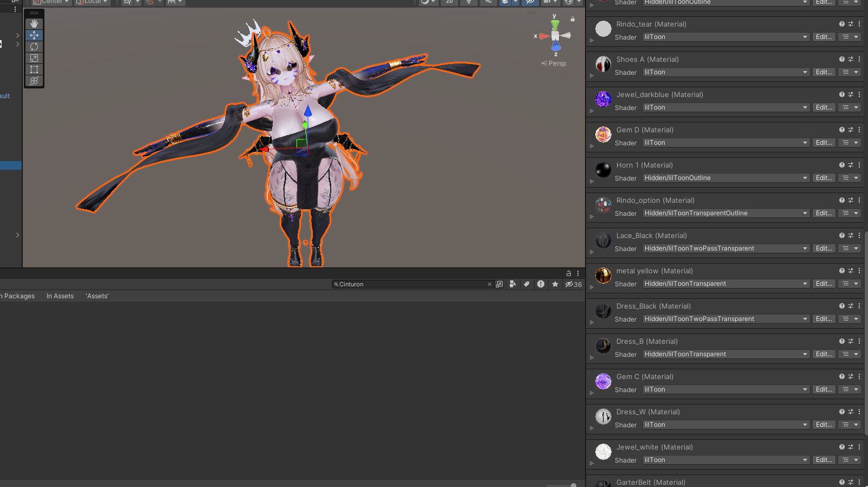Switch search scope to In Assets
868x487 pixels.
click(x=60, y=296)
